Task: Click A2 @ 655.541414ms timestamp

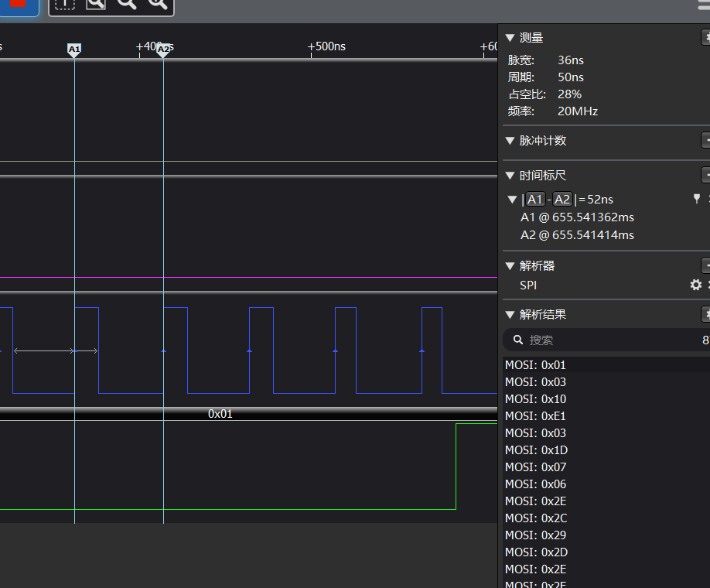Action: [x=577, y=235]
